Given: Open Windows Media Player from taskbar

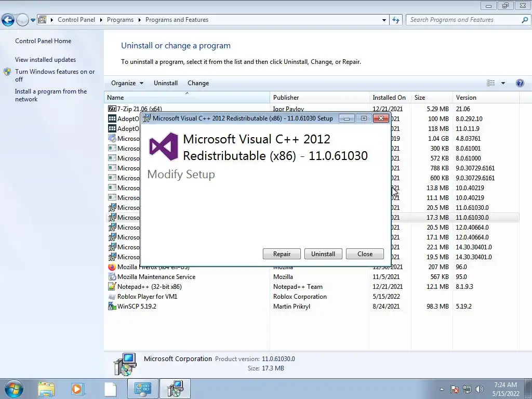Looking at the screenshot, I should point(77,389).
